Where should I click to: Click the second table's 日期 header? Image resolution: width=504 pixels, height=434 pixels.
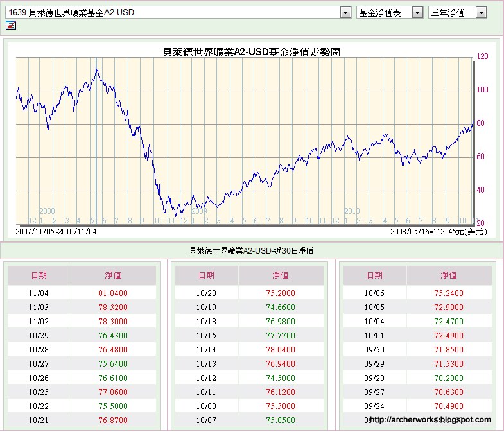click(206, 275)
